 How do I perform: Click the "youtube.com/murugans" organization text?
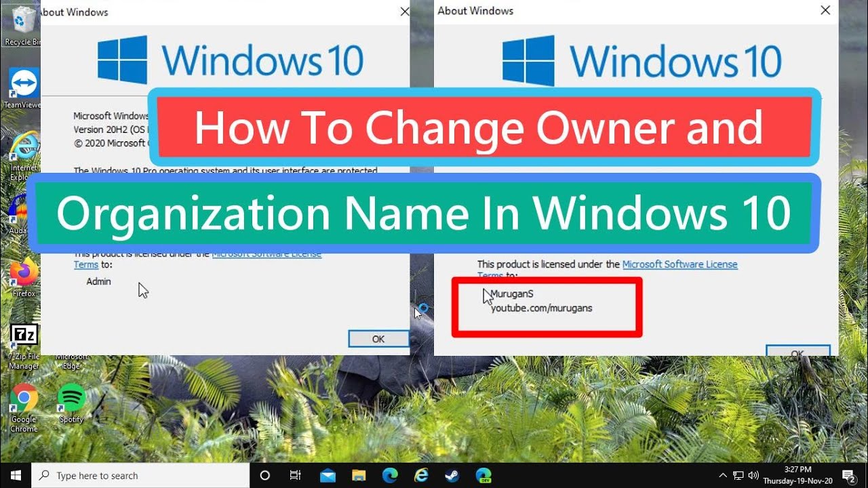pos(542,308)
